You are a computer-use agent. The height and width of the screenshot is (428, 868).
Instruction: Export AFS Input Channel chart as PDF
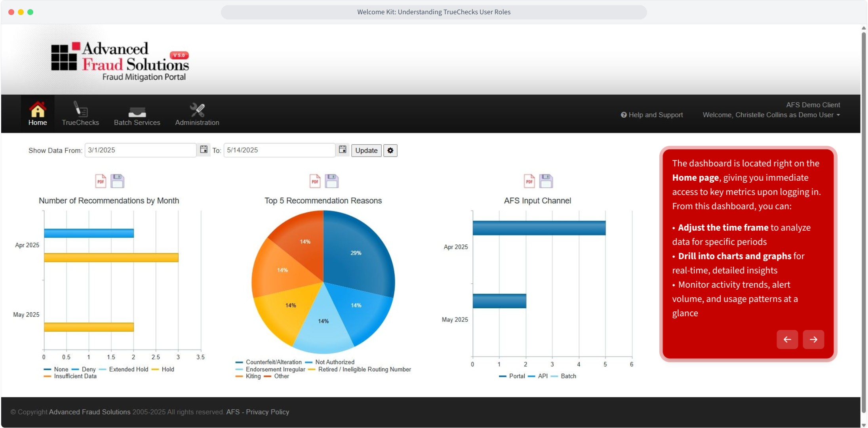pos(529,181)
